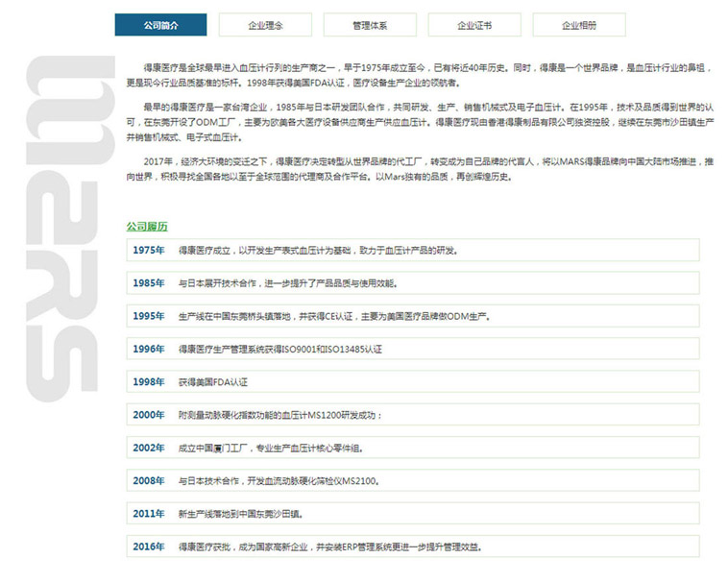Open the 企业相册 tab
This screenshot has height=583, width=728.
[578, 25]
